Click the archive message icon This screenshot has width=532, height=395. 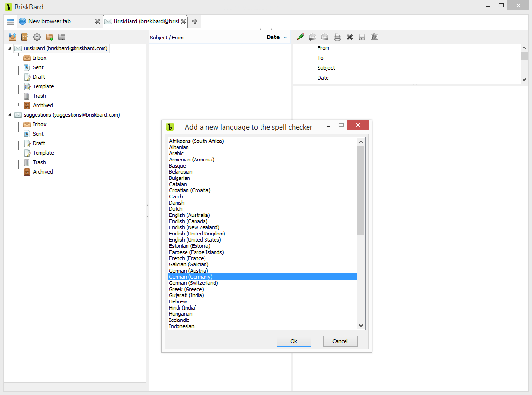point(374,37)
